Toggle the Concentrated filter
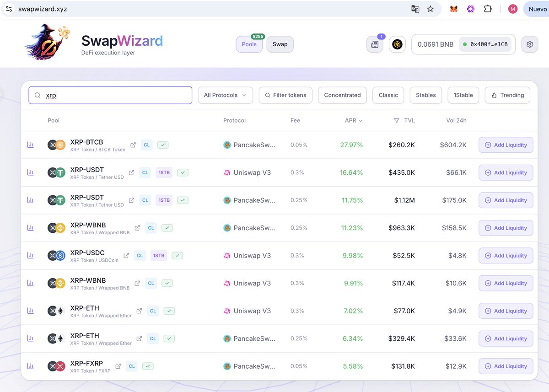This screenshot has height=392, width=549. 342,95
